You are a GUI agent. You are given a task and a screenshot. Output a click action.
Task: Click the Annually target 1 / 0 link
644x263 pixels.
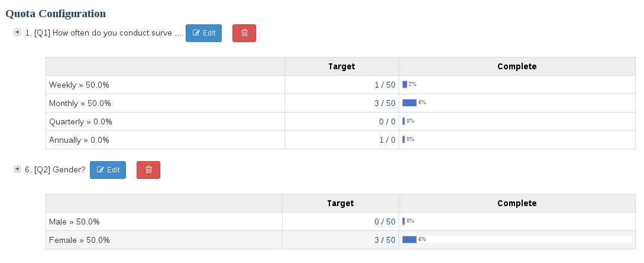387,140
